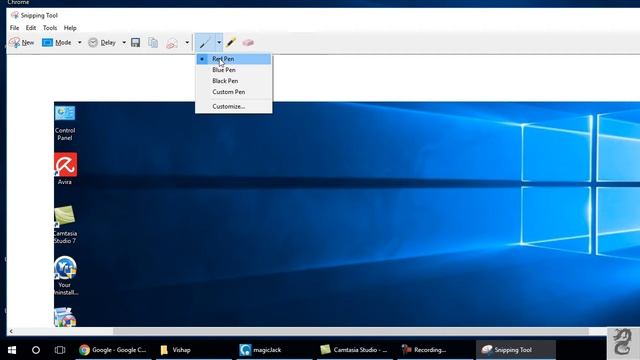Expand the Mode dropdown arrow
640x360 pixels.
click(x=80, y=42)
